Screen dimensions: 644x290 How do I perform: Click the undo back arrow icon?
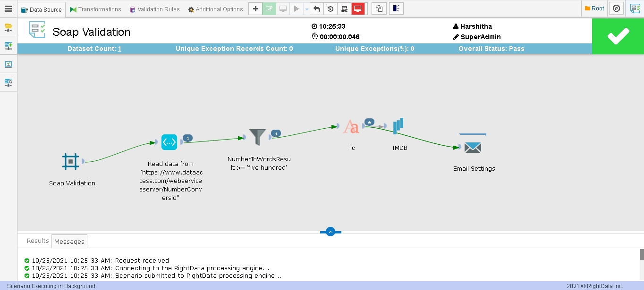coord(316,9)
